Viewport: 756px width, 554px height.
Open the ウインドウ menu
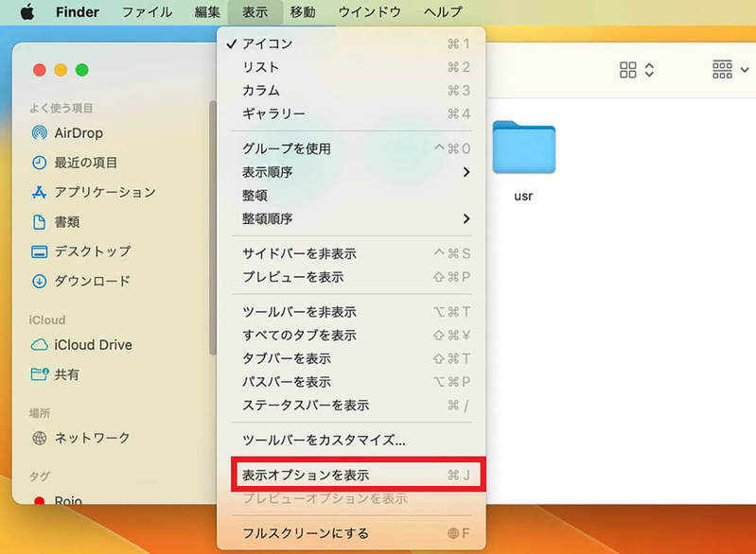[x=370, y=12]
